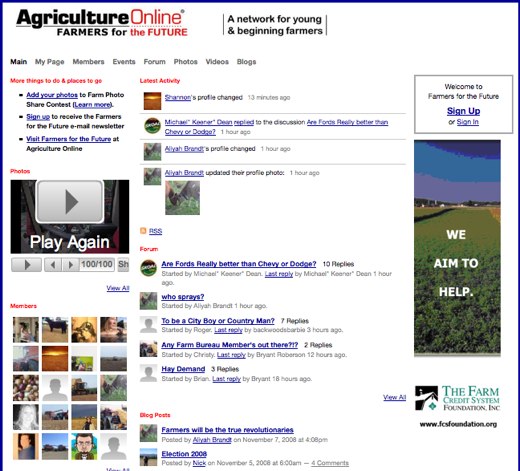
Task: Click the Farm Credit System Foundation logo
Action: pos(457,398)
